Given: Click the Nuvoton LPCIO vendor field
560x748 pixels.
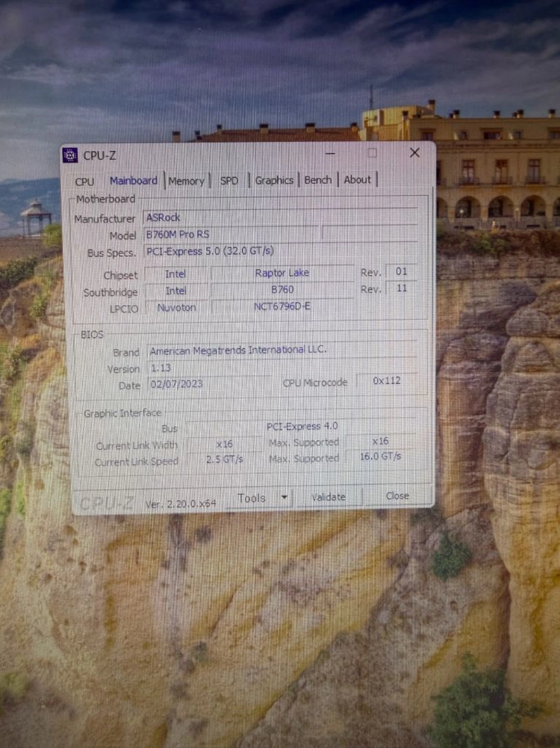Looking at the screenshot, I should click(x=176, y=308).
